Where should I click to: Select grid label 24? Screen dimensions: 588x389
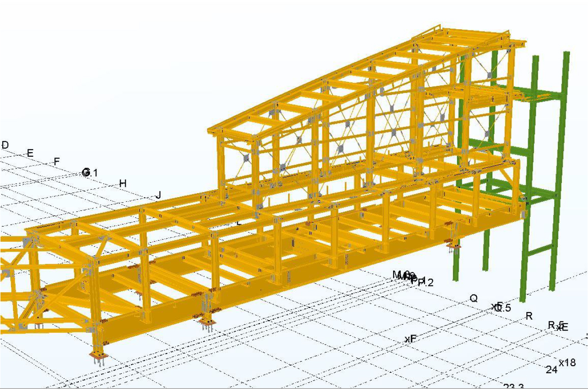pos(552,370)
